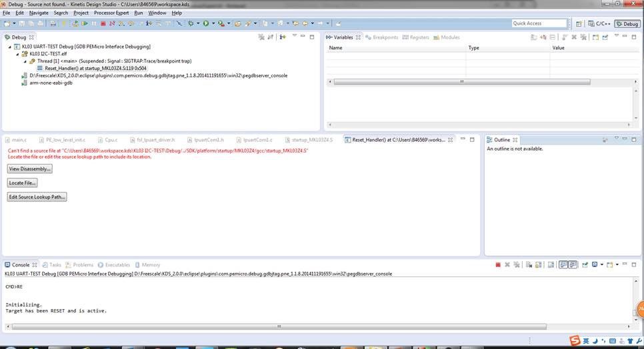Open the Display Selected Console dropdown arrow
Screen dimensions: 644x349
[602, 265]
